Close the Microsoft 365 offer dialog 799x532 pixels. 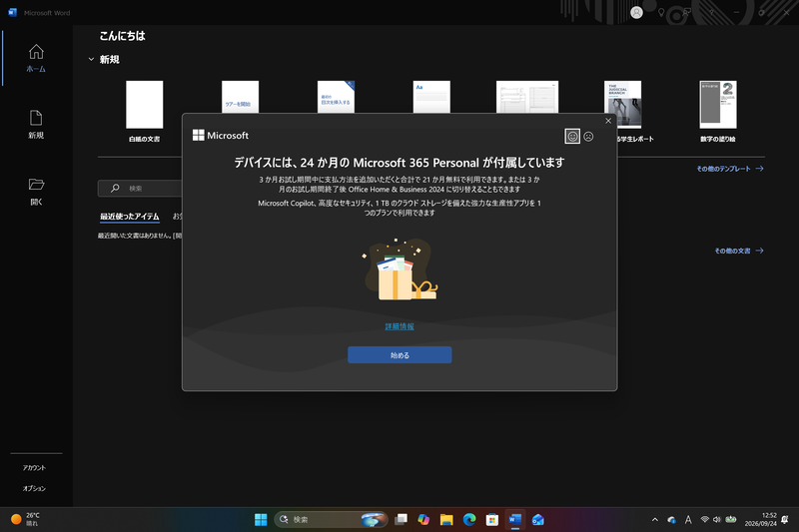(608, 121)
